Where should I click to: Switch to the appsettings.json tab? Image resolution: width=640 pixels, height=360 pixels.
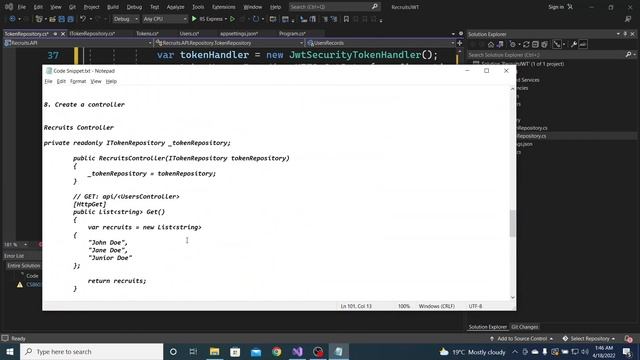click(x=239, y=33)
